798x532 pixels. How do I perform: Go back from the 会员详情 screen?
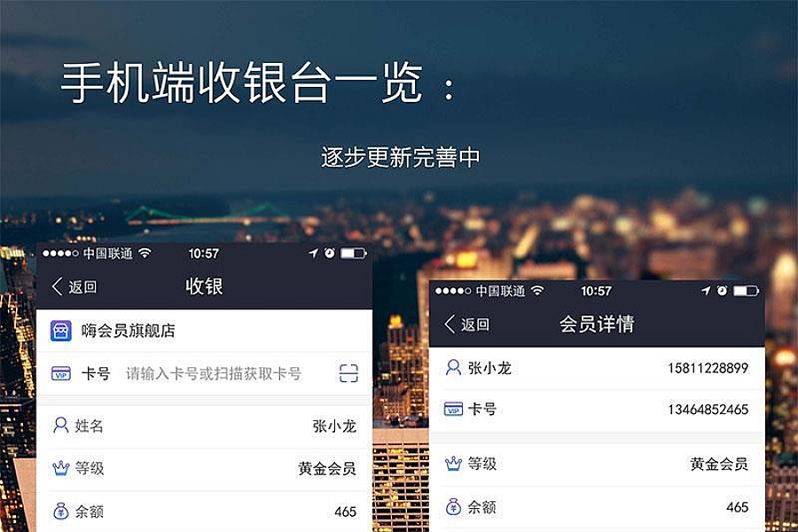466,325
